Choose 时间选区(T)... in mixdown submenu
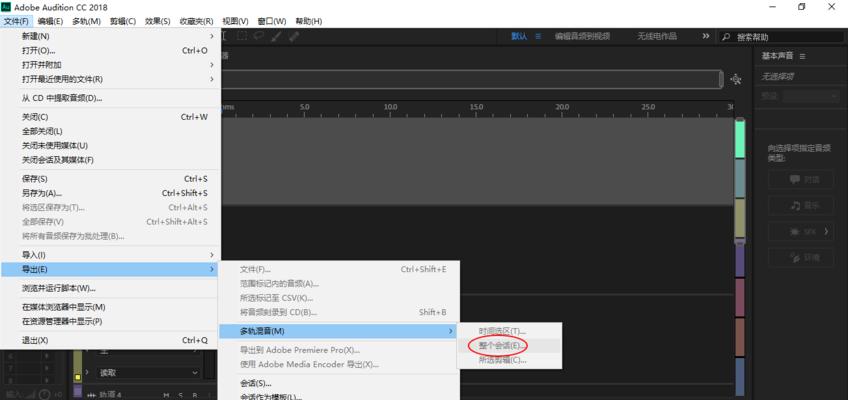 [x=509, y=331]
